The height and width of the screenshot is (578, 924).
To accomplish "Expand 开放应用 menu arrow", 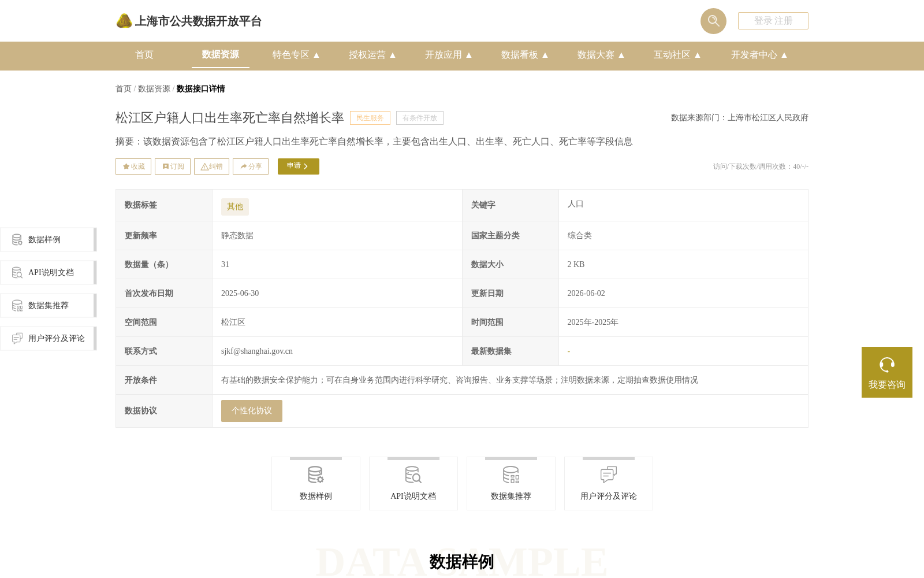I will 469,55.
